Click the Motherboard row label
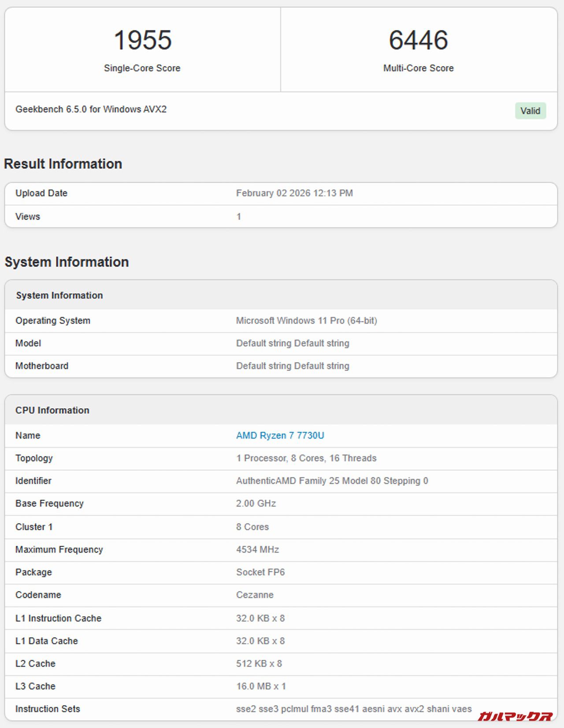This screenshot has width=564, height=728. (x=42, y=366)
